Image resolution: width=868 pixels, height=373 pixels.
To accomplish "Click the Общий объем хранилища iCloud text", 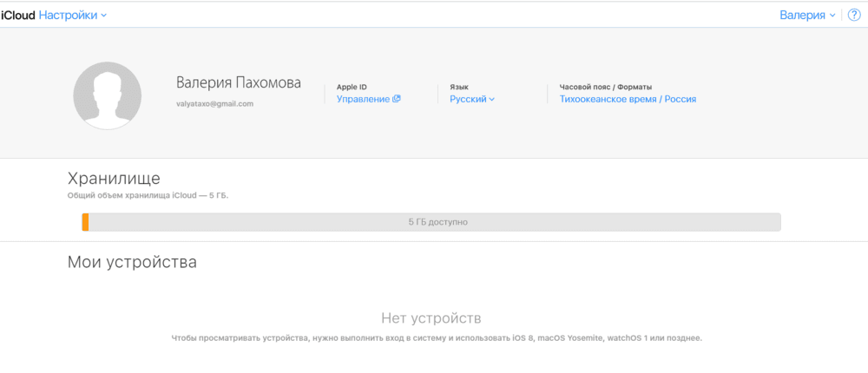I will coord(148,195).
